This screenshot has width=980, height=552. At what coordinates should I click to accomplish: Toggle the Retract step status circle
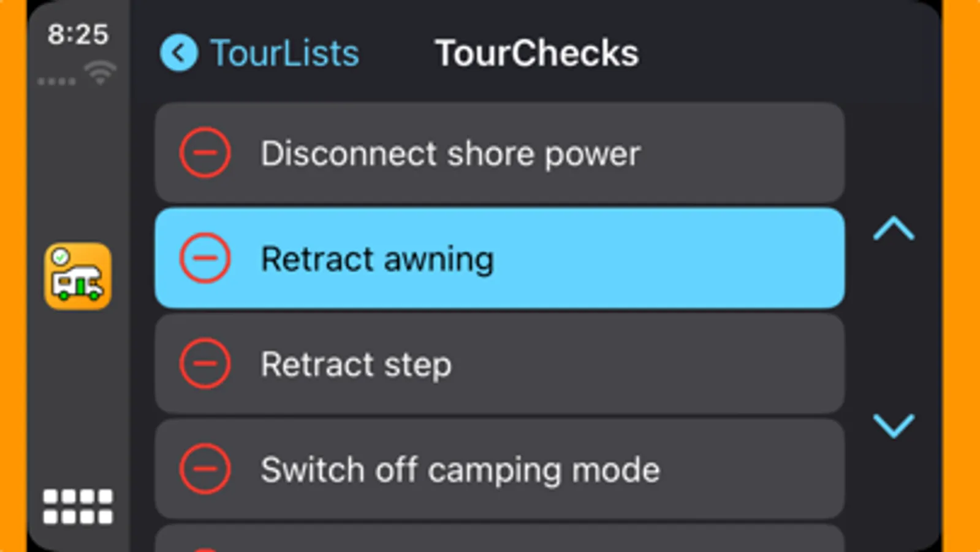[x=205, y=364]
